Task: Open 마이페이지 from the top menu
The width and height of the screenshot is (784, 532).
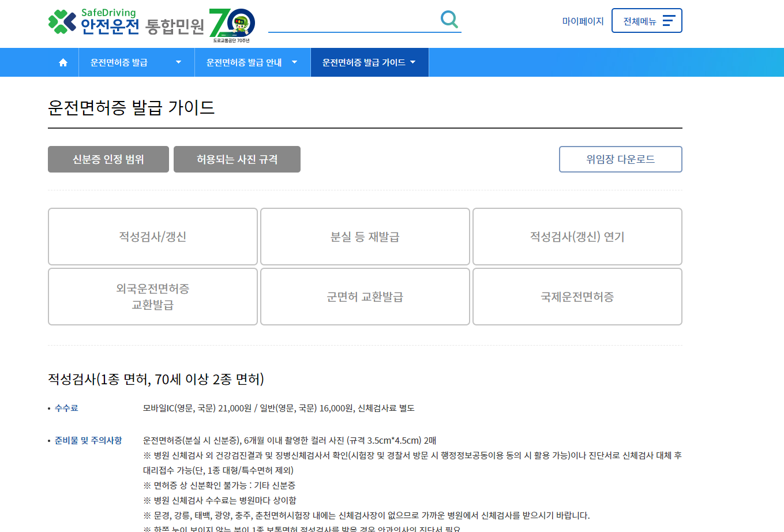Action: coord(583,20)
